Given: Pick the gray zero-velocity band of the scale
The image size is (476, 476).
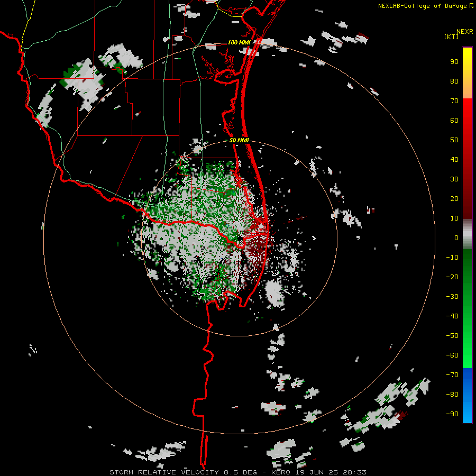Looking at the screenshot, I should [467, 234].
